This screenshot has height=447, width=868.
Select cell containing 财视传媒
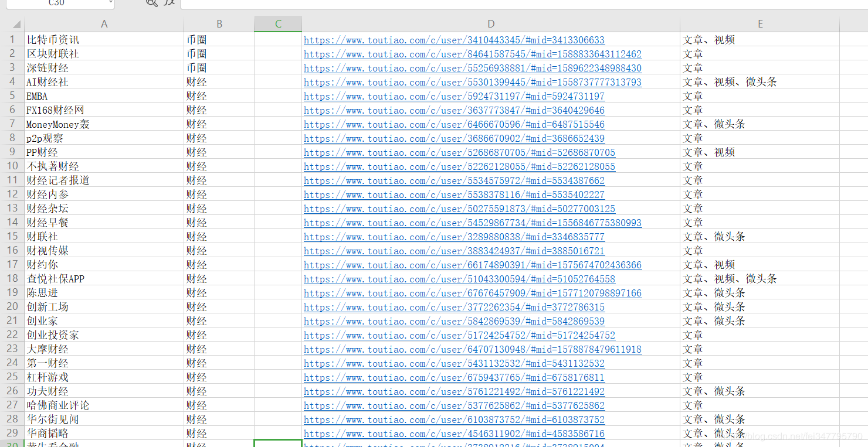pos(104,250)
